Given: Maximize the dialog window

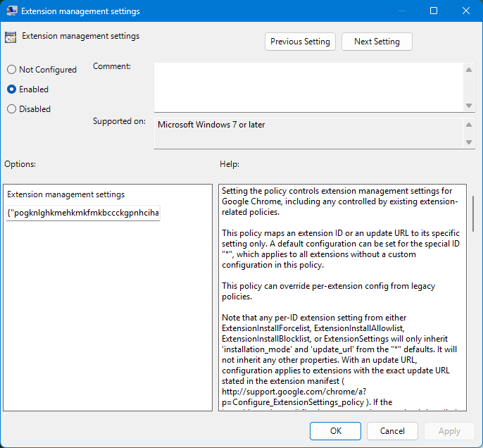Looking at the screenshot, I should [434, 11].
